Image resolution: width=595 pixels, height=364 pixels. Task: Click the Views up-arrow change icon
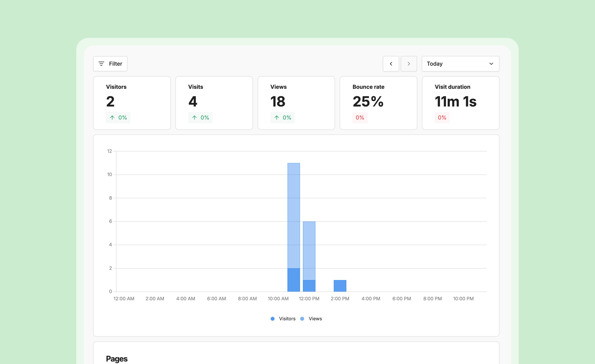276,118
